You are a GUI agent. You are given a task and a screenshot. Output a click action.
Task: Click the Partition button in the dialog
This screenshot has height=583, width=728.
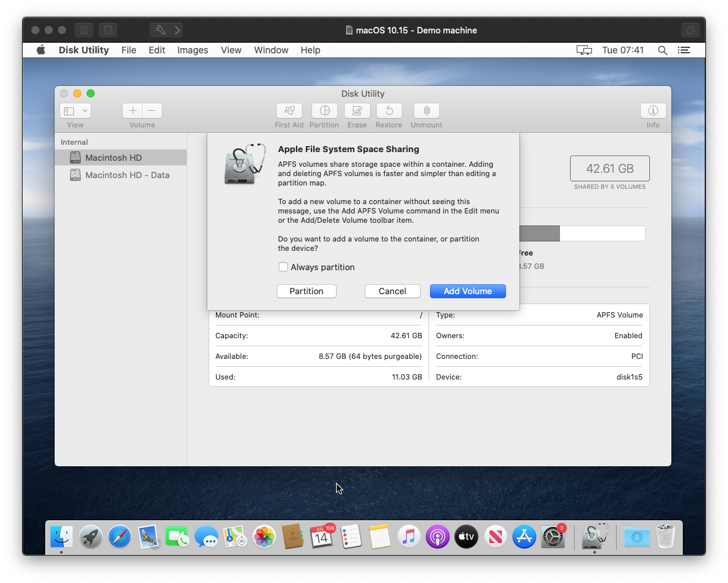click(307, 291)
